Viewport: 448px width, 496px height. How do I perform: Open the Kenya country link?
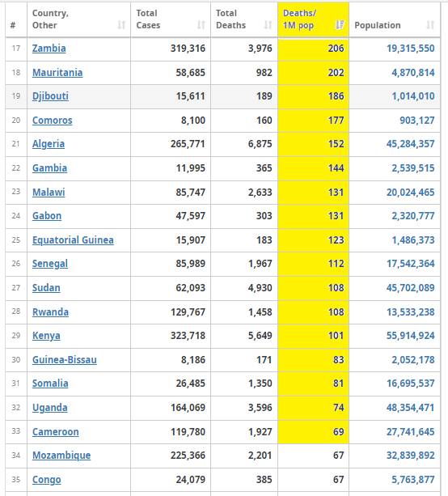pos(46,336)
